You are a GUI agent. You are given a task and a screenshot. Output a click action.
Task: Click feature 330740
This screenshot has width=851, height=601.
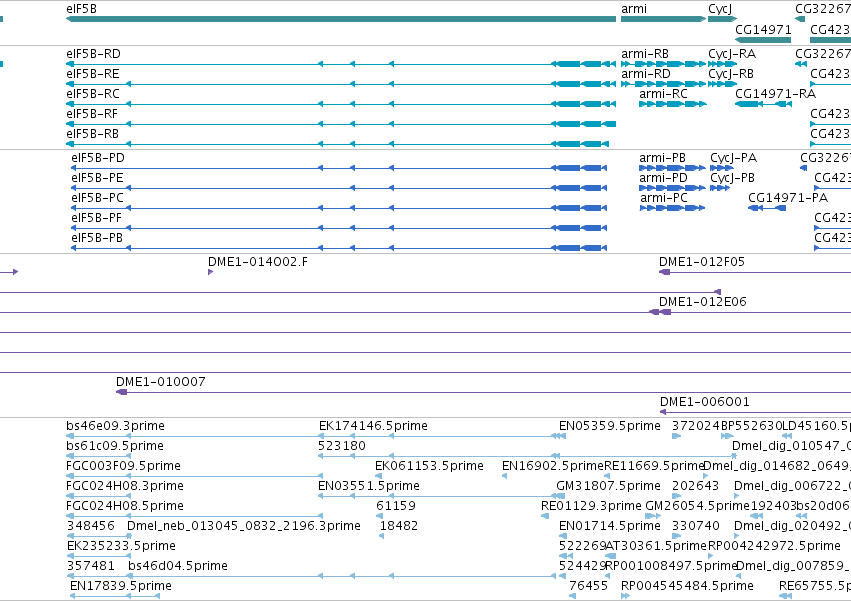(x=696, y=526)
